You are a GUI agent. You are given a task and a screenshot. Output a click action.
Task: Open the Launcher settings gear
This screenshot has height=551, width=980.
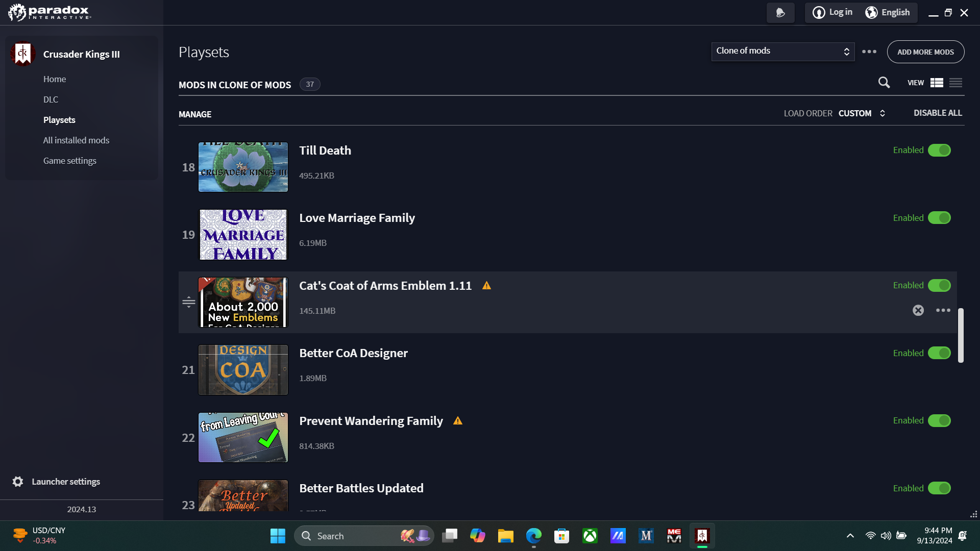(17, 481)
